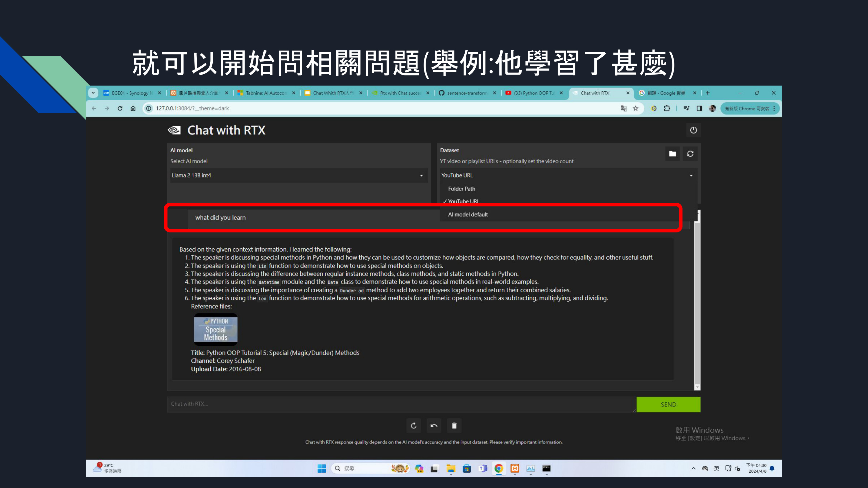Select the Folder Path option in the dataset list
The height and width of the screenshot is (488, 868).
461,189
